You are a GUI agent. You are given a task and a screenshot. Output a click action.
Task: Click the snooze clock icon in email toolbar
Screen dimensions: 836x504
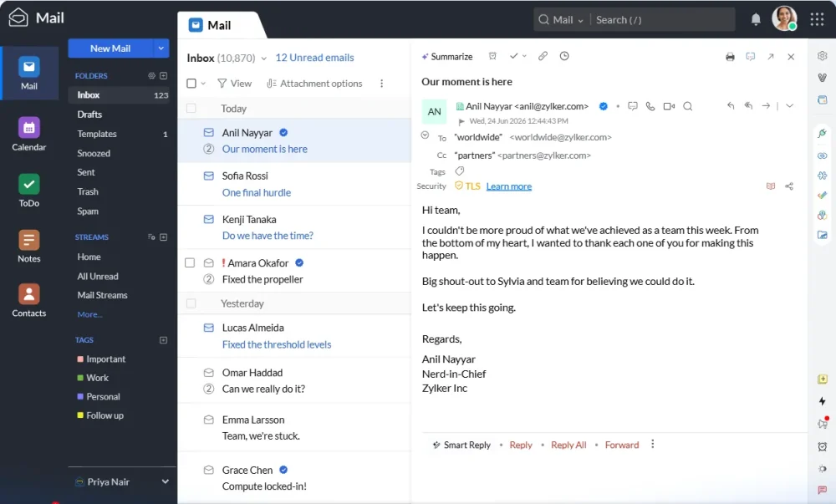(x=564, y=56)
